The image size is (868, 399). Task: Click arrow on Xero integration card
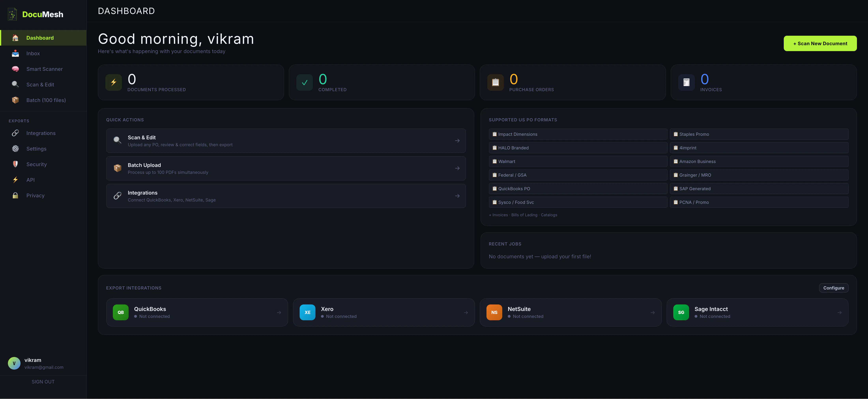tap(466, 312)
